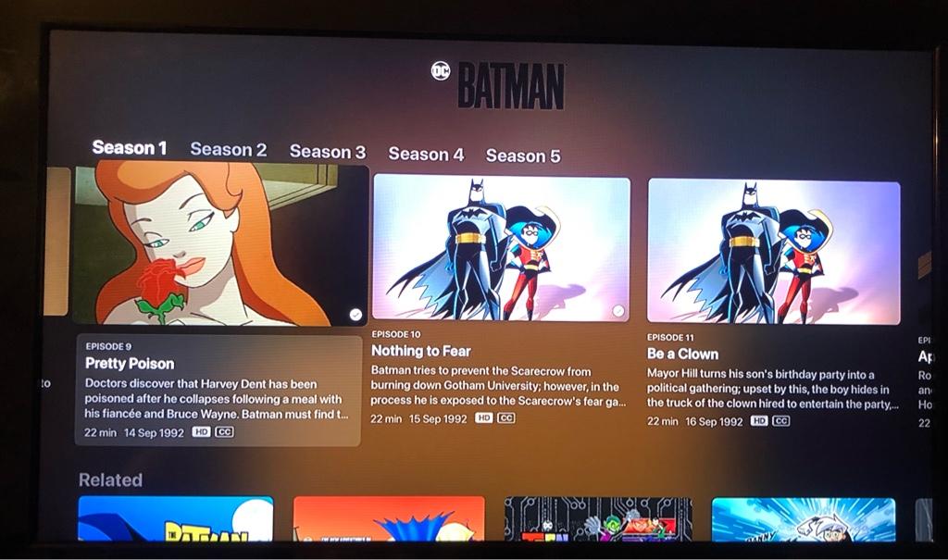Open the Be a Clown episode title
The image size is (948, 560).
click(682, 354)
